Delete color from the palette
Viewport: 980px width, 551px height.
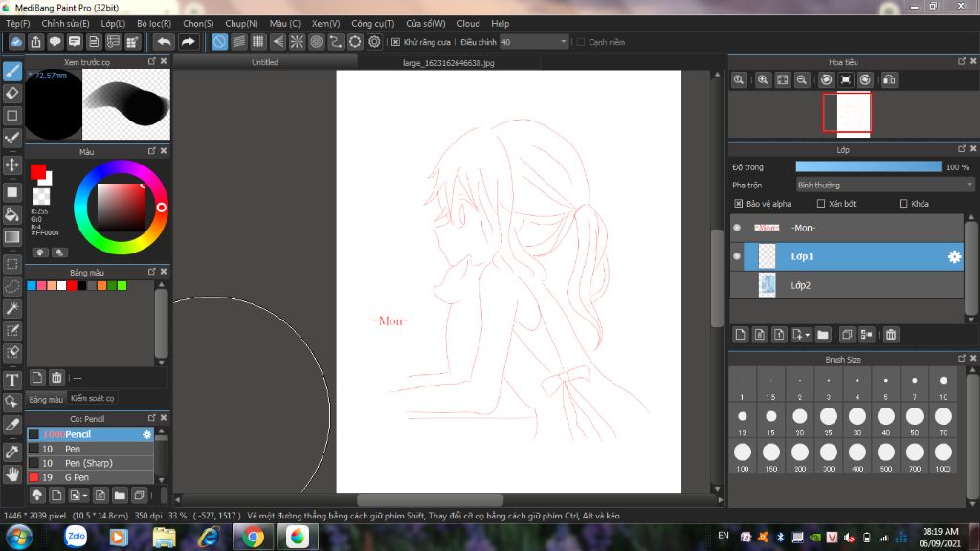coord(56,378)
